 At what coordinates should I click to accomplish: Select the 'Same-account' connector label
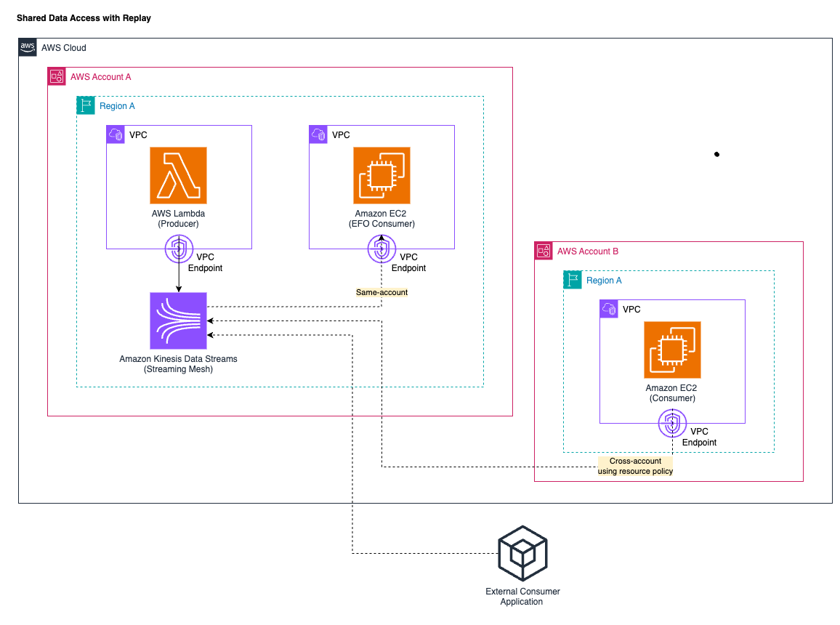382,292
